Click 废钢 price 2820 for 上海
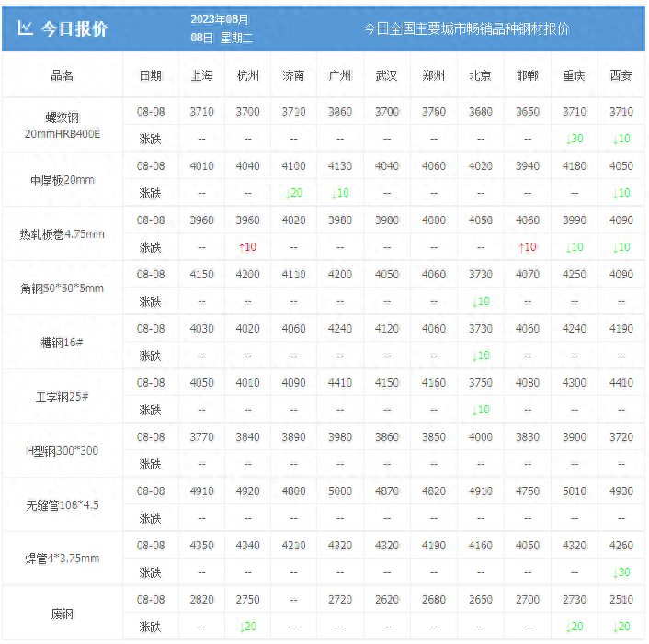Screen dimensions: 649x644 point(202,599)
